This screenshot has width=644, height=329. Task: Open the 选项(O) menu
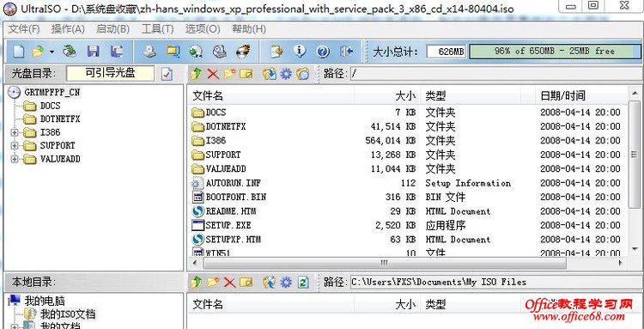(x=203, y=29)
